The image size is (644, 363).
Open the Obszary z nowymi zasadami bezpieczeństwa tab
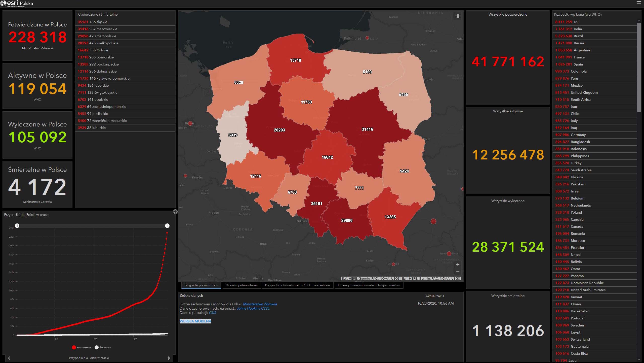pos(369,285)
